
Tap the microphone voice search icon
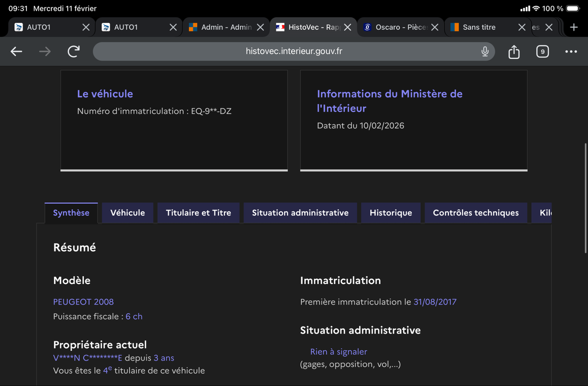tap(485, 51)
